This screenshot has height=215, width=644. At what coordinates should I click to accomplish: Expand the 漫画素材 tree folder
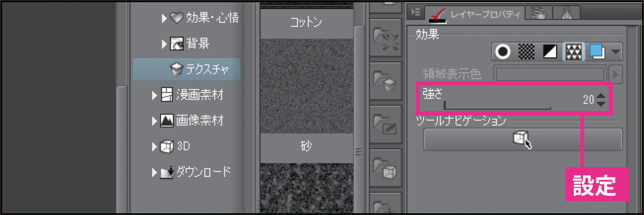[155, 95]
